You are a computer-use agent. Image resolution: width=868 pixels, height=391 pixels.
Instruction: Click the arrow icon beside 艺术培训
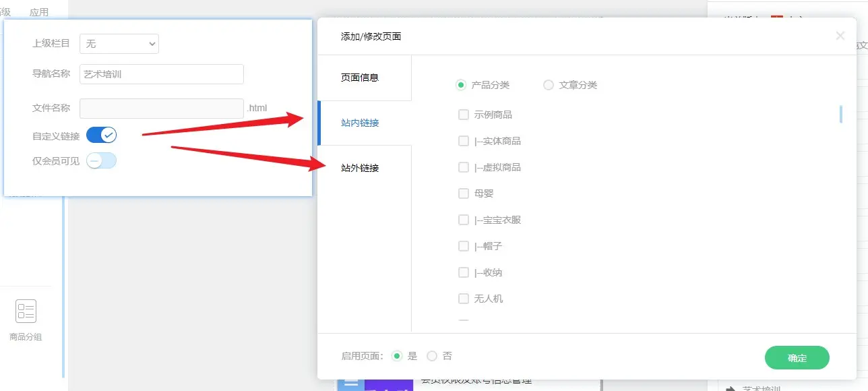730,388
